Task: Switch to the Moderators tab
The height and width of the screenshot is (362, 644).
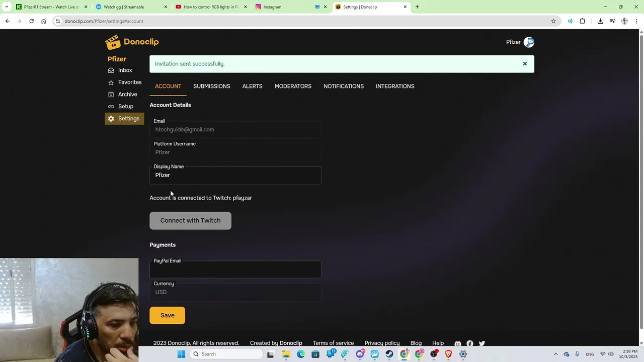Action: (x=293, y=86)
